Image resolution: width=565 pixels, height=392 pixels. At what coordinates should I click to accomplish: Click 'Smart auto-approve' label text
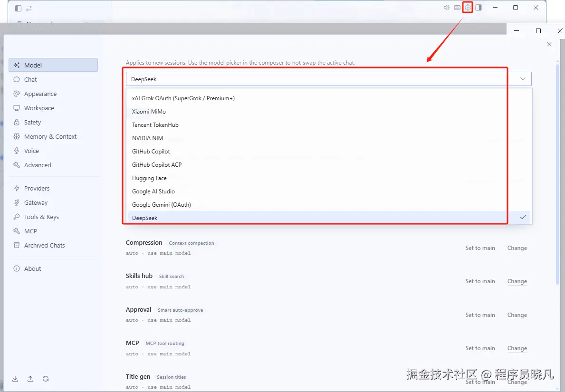(x=180, y=310)
